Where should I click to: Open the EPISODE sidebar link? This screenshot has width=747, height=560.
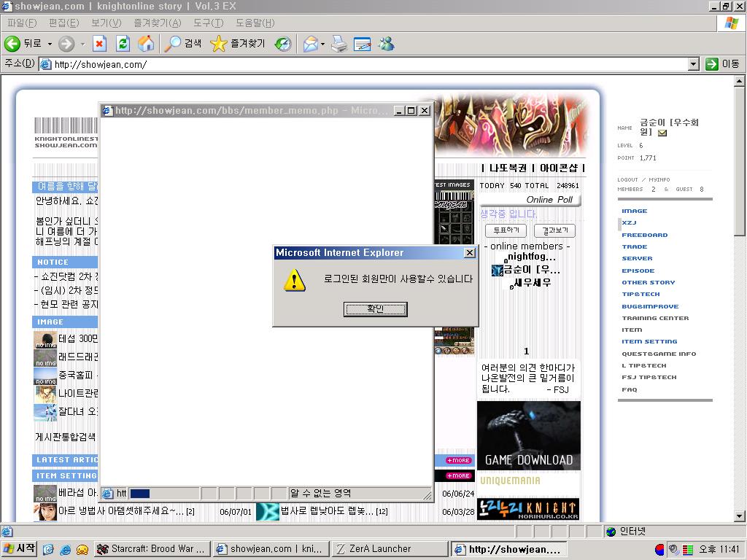click(x=638, y=271)
